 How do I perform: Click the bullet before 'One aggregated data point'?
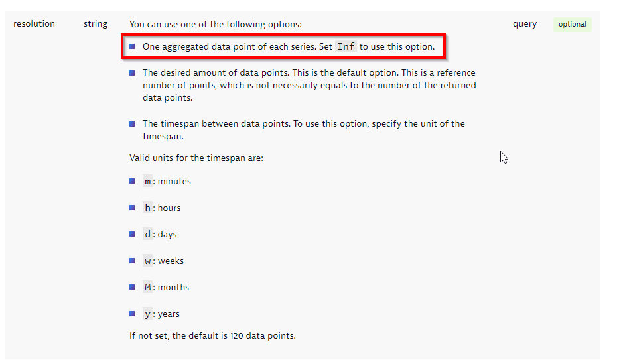coord(132,46)
